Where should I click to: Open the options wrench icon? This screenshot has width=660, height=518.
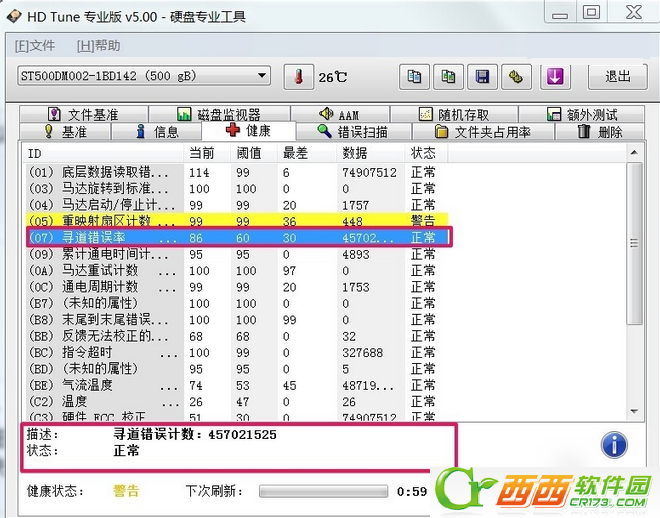[x=516, y=77]
